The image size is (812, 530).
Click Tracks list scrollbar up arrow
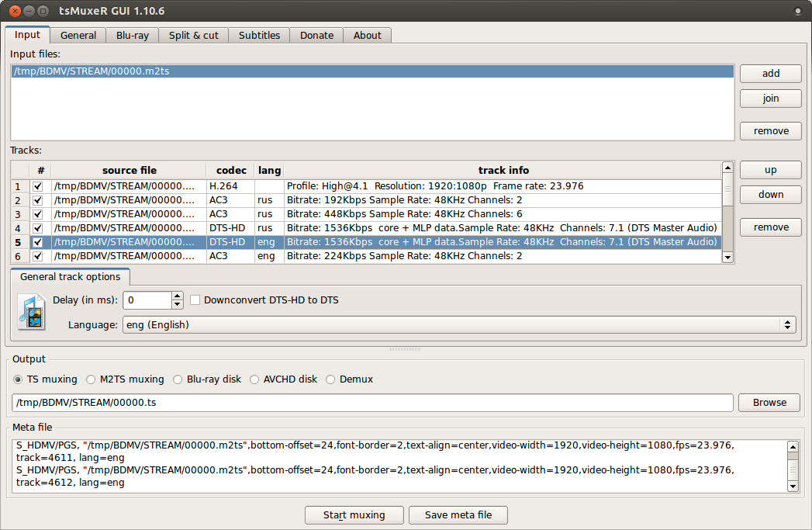pyautogui.click(x=727, y=168)
